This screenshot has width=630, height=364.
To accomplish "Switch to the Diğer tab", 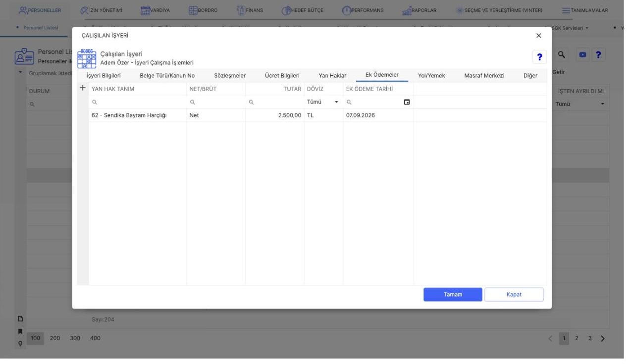I will (x=530, y=76).
